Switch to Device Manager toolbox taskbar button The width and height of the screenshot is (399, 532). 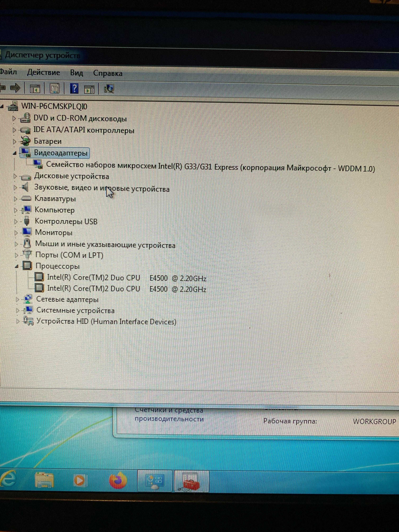191,482
